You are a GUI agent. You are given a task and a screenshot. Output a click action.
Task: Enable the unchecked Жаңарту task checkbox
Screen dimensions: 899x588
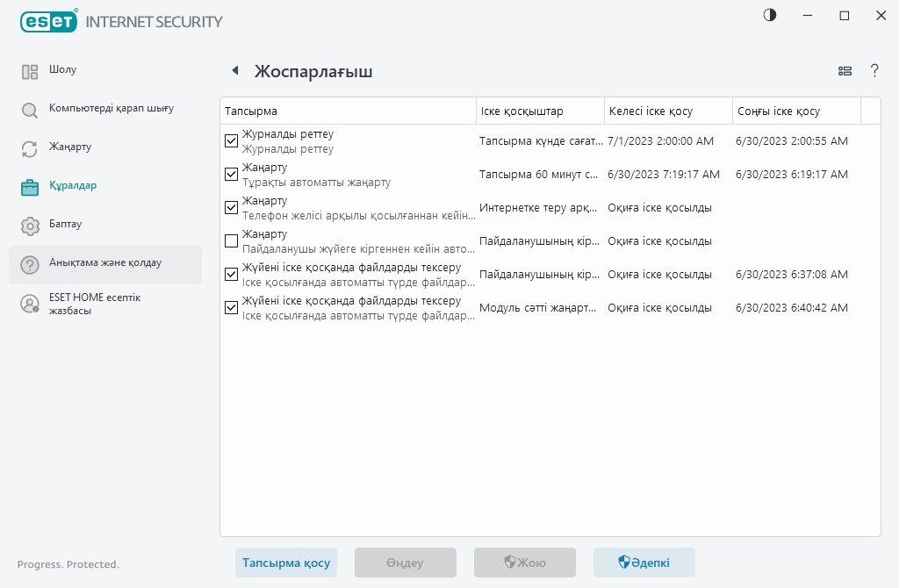(x=232, y=240)
